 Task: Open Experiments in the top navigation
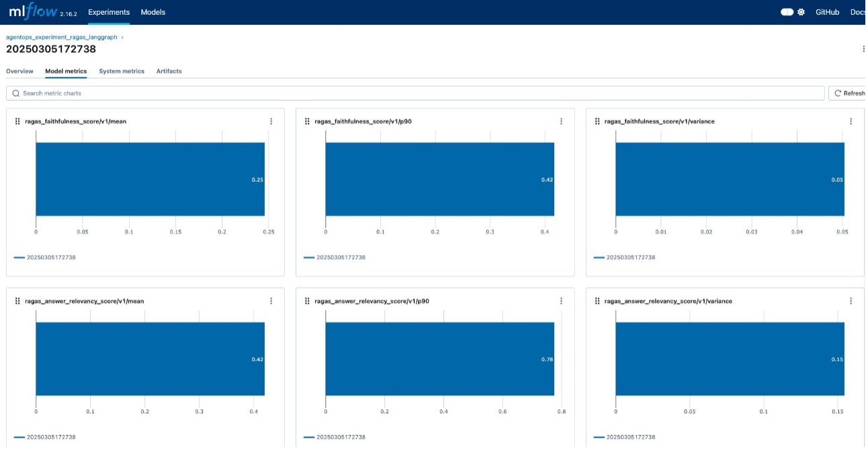point(109,12)
